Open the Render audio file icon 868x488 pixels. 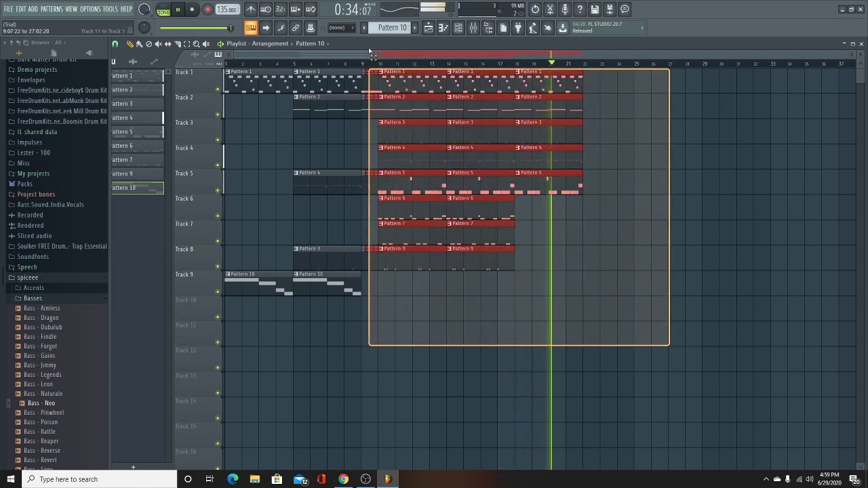point(610,9)
